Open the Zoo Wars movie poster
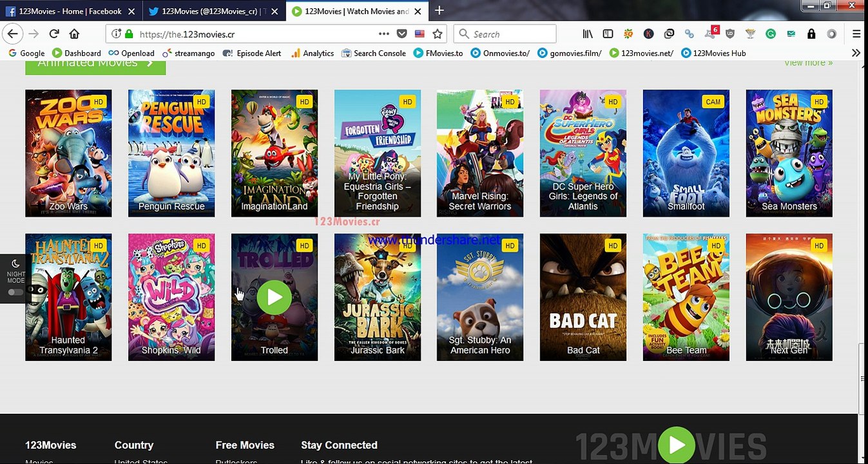 [x=68, y=153]
